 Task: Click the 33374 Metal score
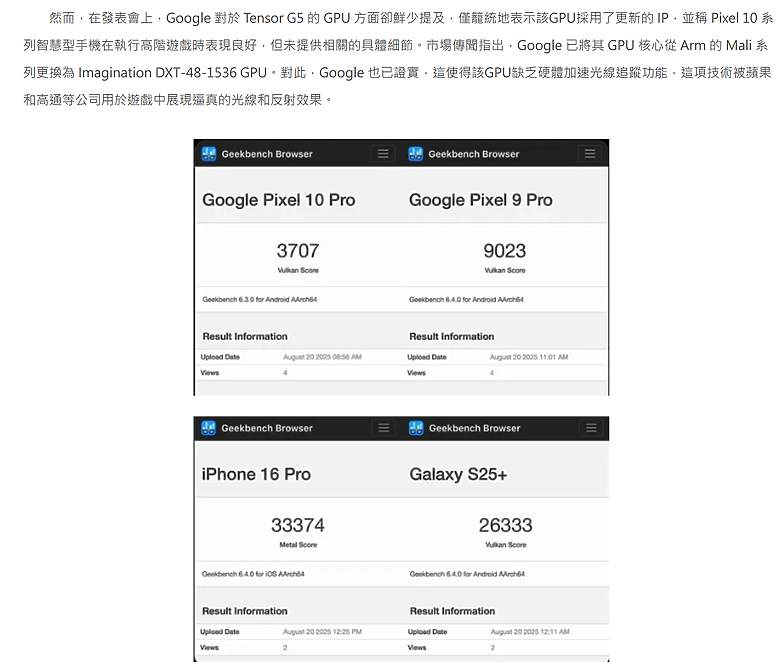click(298, 525)
